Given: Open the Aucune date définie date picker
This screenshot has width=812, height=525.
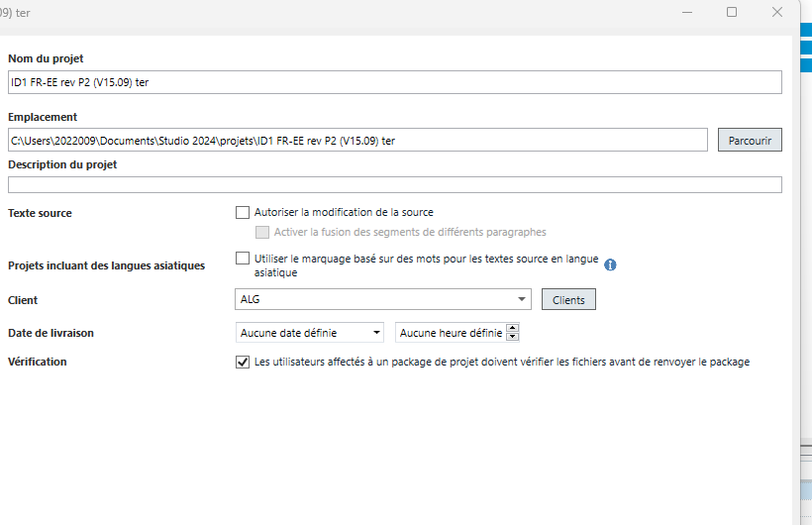Looking at the screenshot, I should pos(310,333).
